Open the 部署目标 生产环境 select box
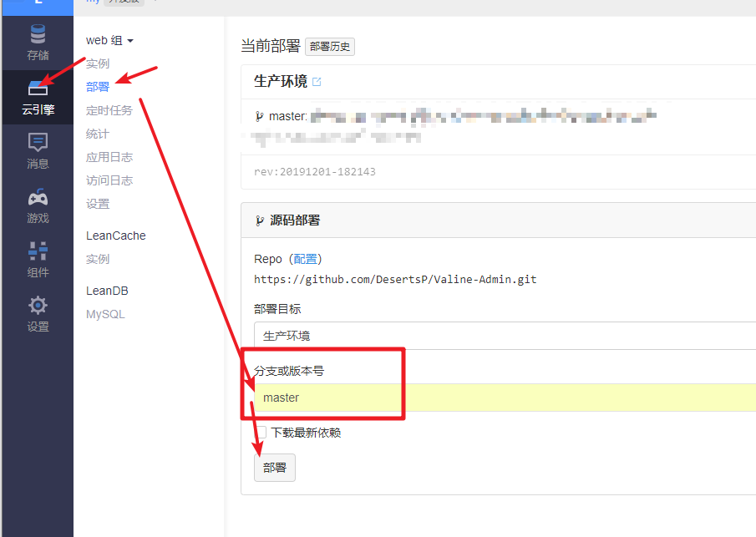756x537 pixels. click(505, 336)
